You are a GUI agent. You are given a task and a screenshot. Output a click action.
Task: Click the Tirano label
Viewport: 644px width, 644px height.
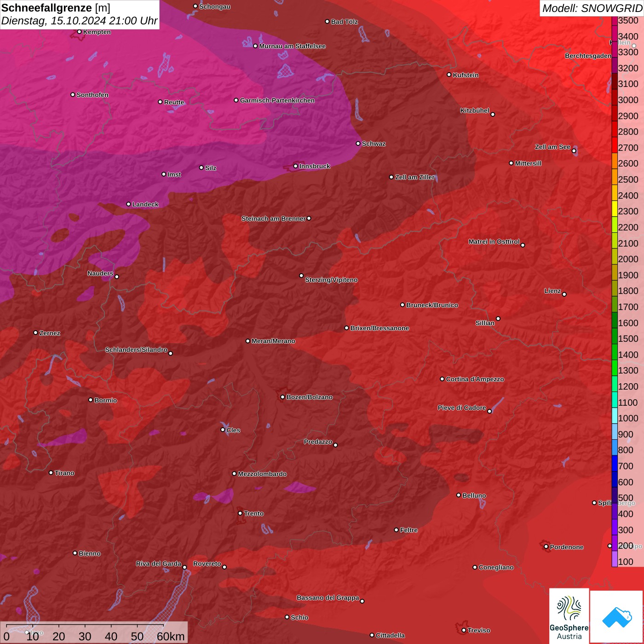coord(64,473)
